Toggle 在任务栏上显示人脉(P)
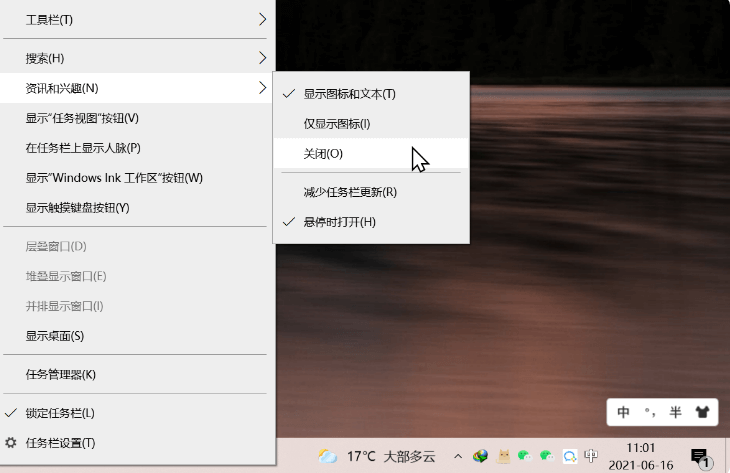Screen dimensions: 730x473 point(135,148)
